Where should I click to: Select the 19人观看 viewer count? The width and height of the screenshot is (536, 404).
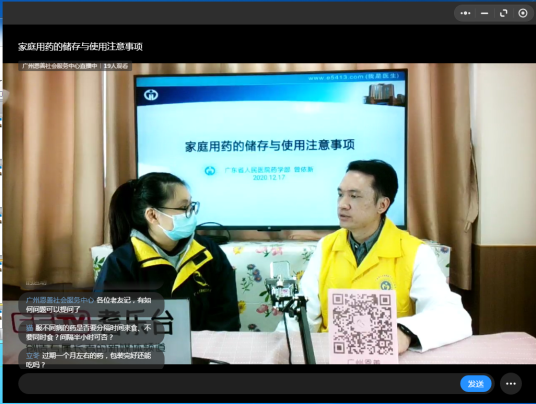(116, 66)
